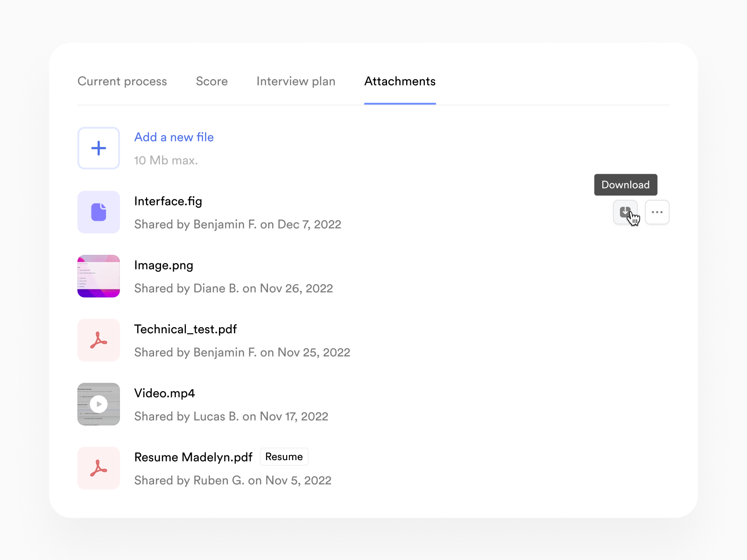Download the Interface.fig file
Screen dimensions: 747x560
pyautogui.click(x=625, y=212)
